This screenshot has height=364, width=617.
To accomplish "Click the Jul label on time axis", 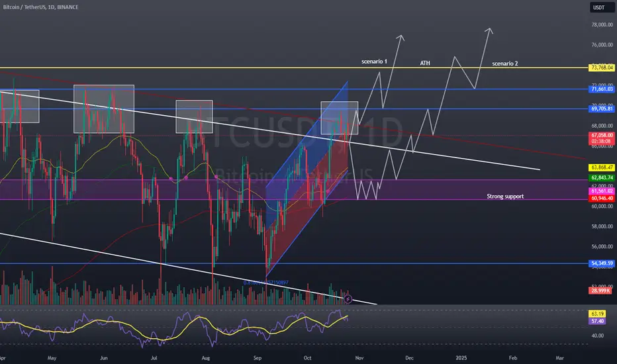I will tap(154, 358).
